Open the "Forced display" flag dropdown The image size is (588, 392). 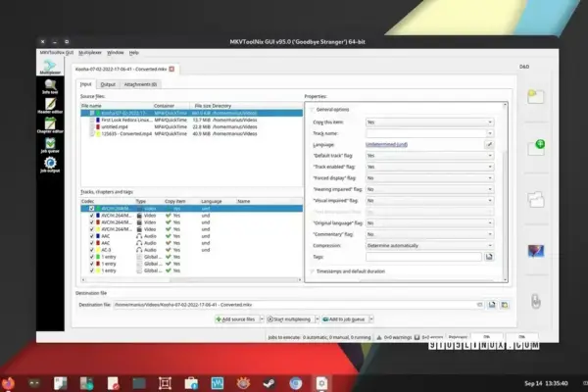coord(429,177)
